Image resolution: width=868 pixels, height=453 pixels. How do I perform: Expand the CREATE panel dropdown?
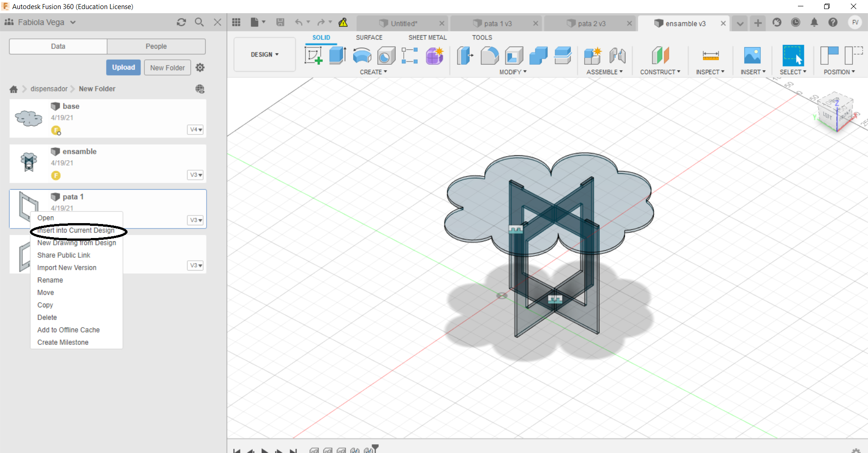tap(373, 72)
